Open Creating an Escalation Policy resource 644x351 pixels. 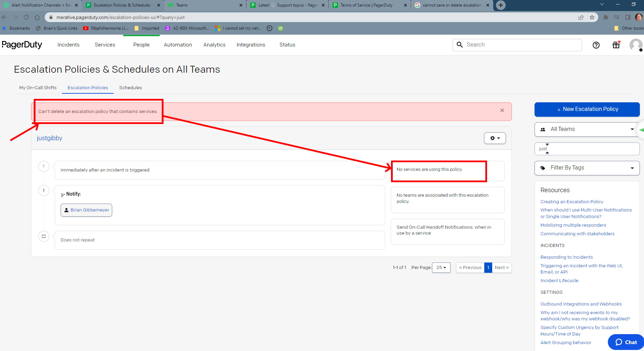tap(572, 202)
